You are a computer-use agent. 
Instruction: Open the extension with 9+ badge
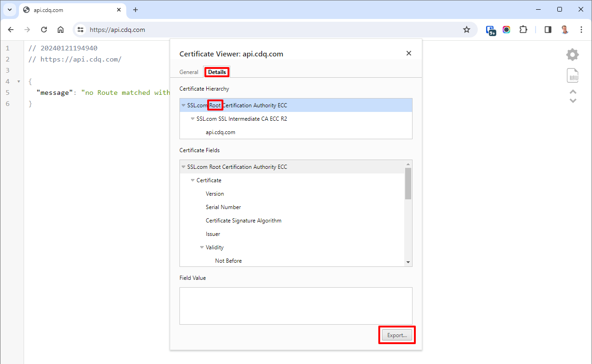491,30
